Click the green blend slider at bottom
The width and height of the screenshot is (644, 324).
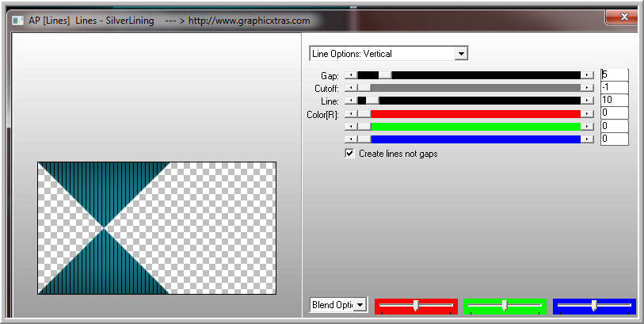pyautogui.click(x=505, y=307)
